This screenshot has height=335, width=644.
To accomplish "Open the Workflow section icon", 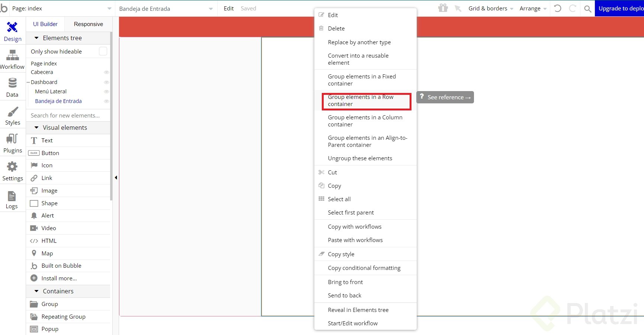I will point(12,55).
